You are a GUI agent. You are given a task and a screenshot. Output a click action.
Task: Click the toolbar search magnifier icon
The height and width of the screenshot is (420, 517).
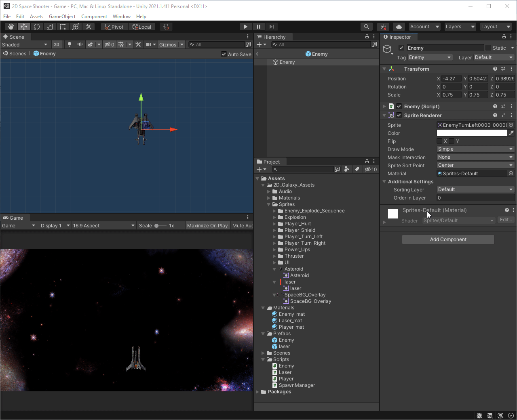click(366, 27)
